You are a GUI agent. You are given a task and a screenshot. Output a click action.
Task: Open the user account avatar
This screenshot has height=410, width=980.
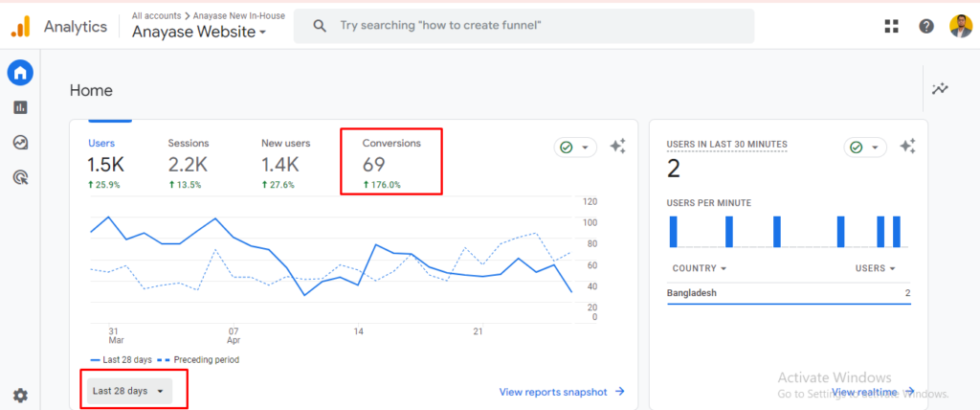pyautogui.click(x=960, y=27)
